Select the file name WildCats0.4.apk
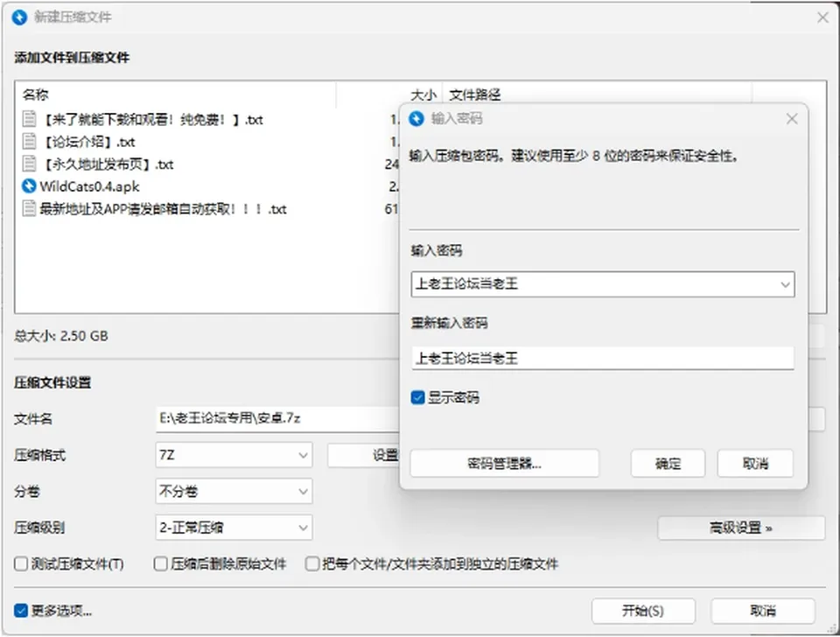The height and width of the screenshot is (637, 840). (89, 186)
